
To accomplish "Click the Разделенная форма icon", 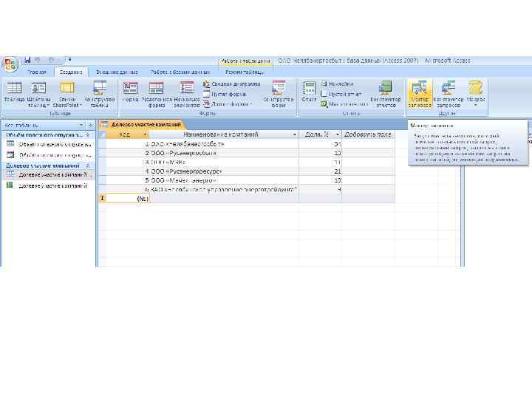I will pos(157,95).
